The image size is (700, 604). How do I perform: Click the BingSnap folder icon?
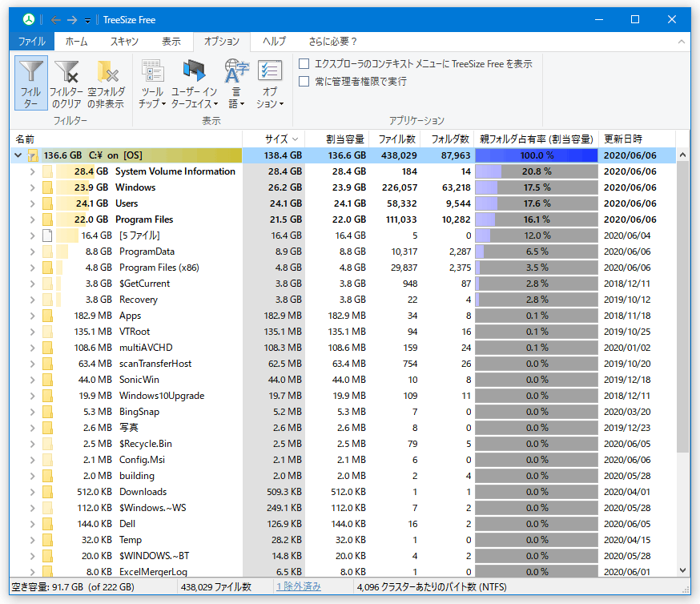point(47,412)
